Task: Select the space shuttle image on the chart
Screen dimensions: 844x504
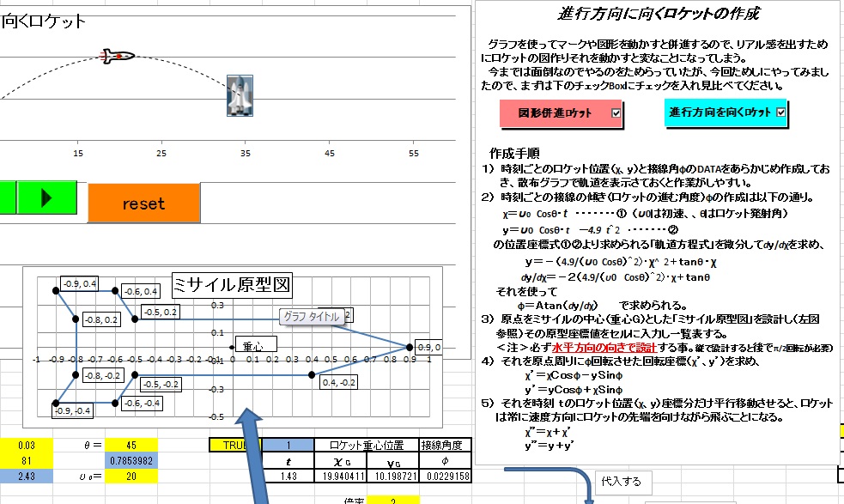Action: coord(240,96)
